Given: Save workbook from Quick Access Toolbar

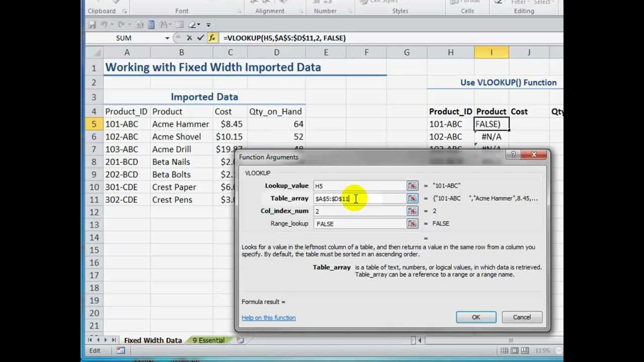Looking at the screenshot, I should point(92,24).
